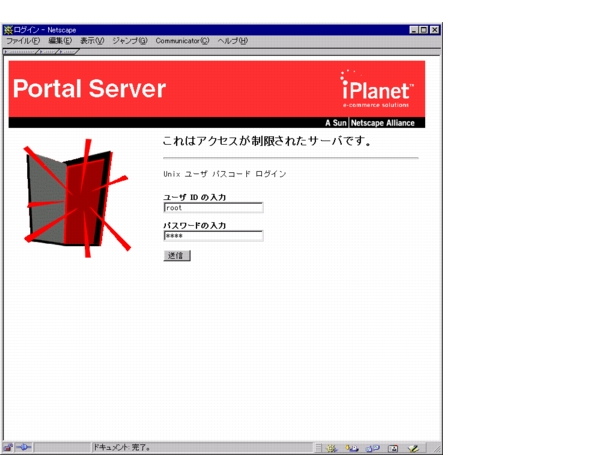Click the 'パスワードの入力' label
This screenshot has width=610, height=457.
(195, 226)
